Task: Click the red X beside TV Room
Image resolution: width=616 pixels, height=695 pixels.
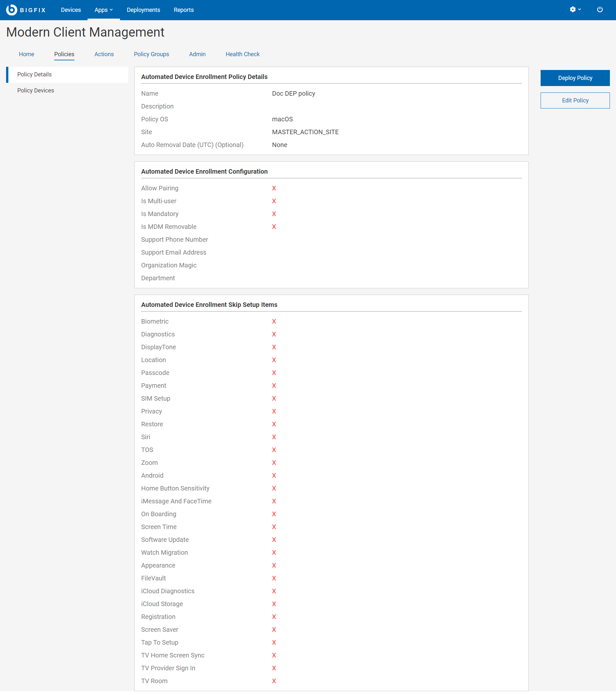Action: coord(274,681)
